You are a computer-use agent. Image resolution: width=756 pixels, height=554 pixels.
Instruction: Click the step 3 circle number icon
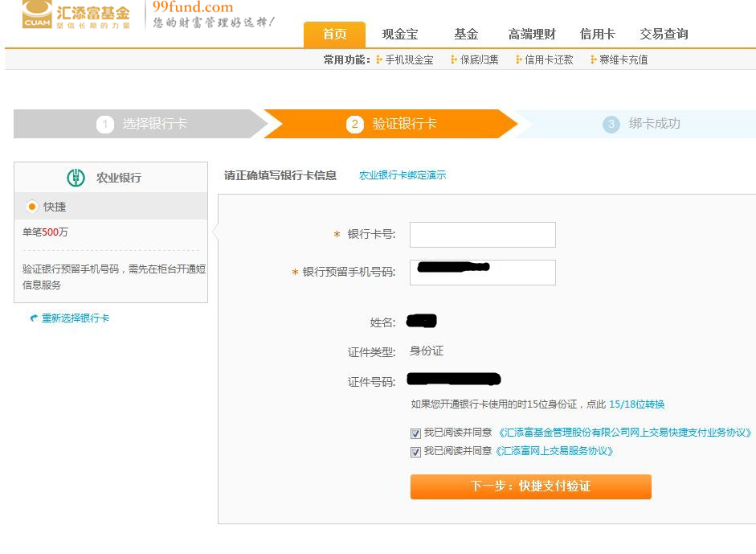(611, 124)
